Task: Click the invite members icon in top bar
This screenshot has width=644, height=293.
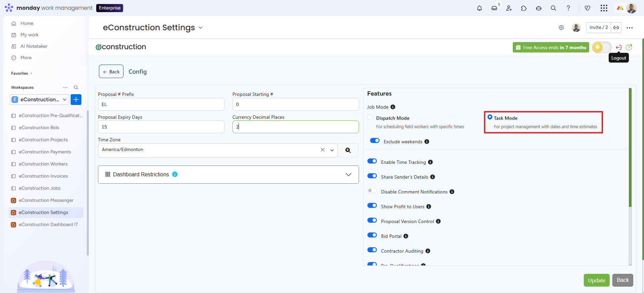Action: pyautogui.click(x=509, y=8)
